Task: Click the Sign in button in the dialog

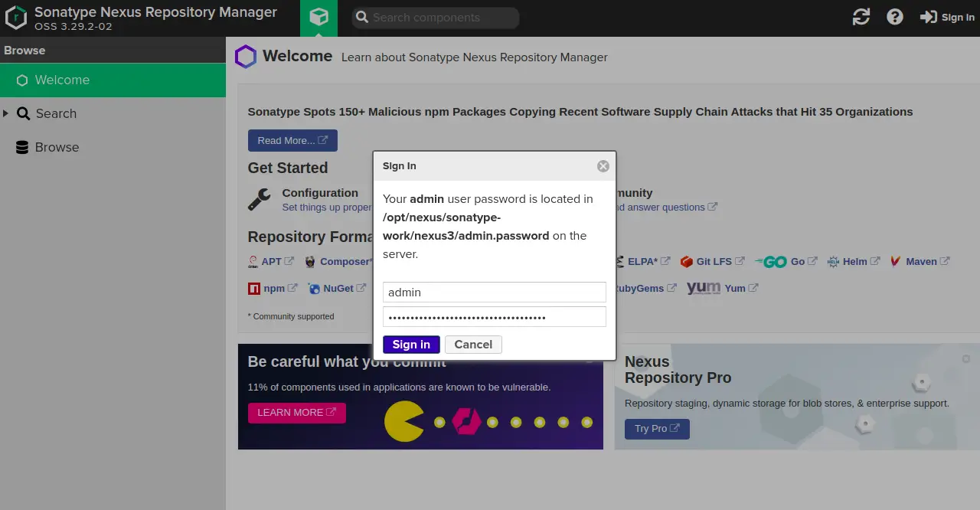Action: [411, 344]
